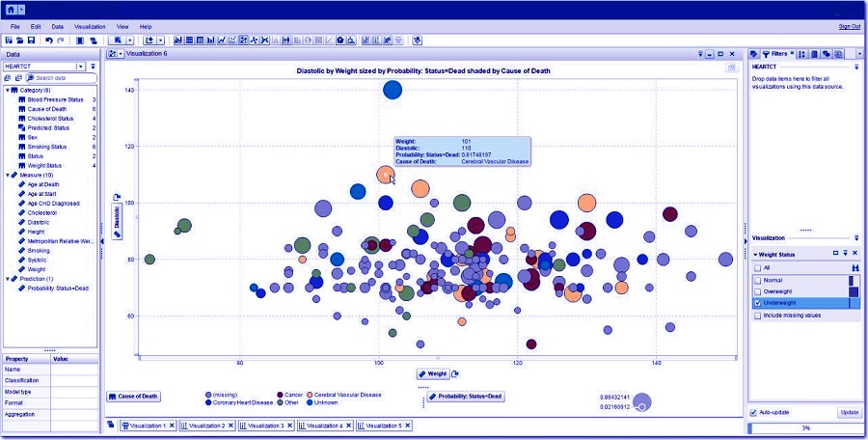Open the File menu

(14, 27)
